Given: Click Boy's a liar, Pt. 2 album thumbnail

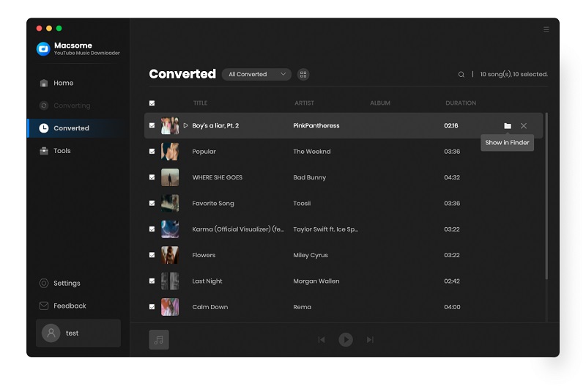Looking at the screenshot, I should point(170,125).
